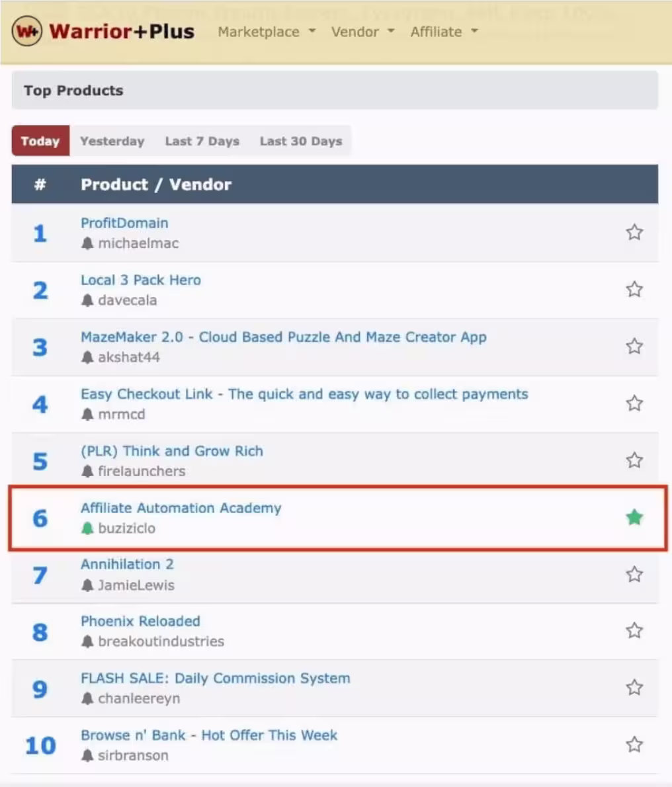Open the Marketplace dropdown menu
This screenshot has height=787, width=672.
click(x=267, y=32)
